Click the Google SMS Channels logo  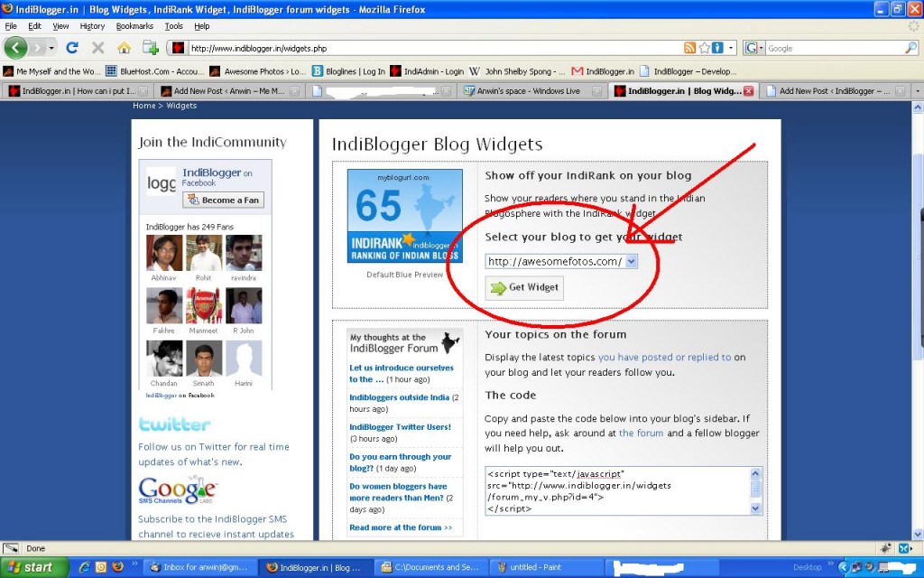tap(178, 490)
